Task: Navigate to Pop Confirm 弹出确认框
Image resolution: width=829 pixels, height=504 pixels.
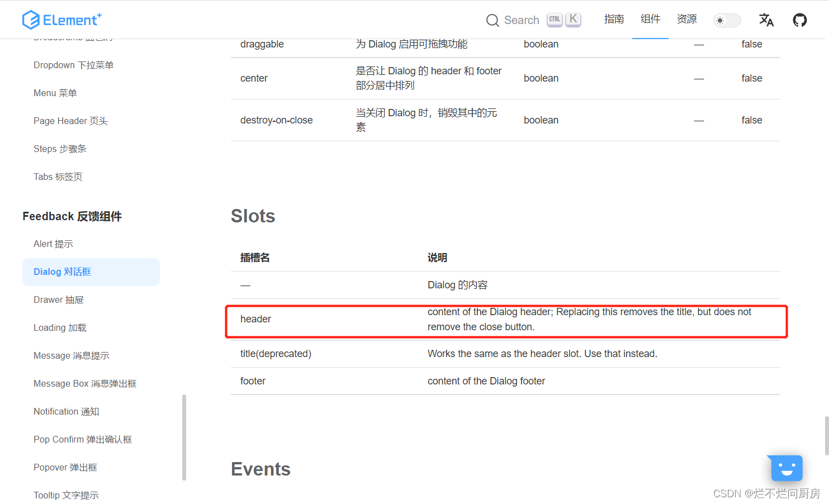Action: 83,439
